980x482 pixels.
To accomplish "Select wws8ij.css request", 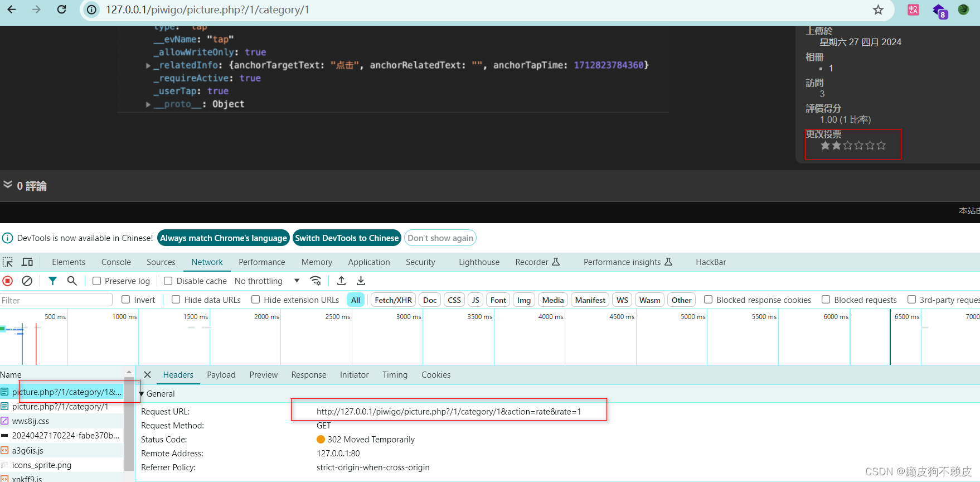I will coord(62,421).
